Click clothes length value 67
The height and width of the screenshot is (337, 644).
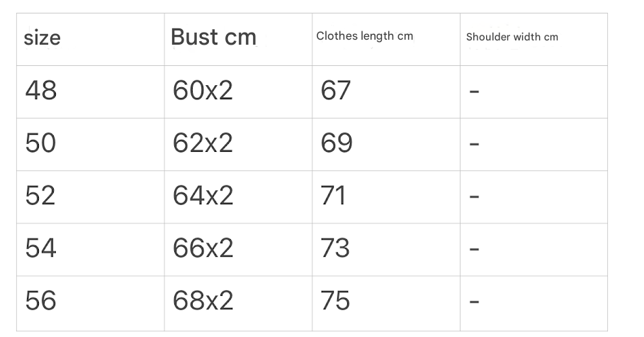pyautogui.click(x=335, y=91)
